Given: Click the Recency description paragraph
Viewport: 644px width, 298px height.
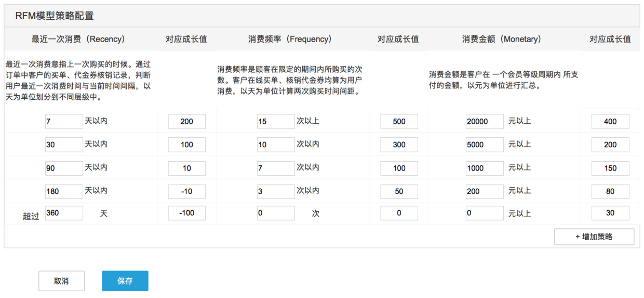Looking at the screenshot, I should (78, 81).
